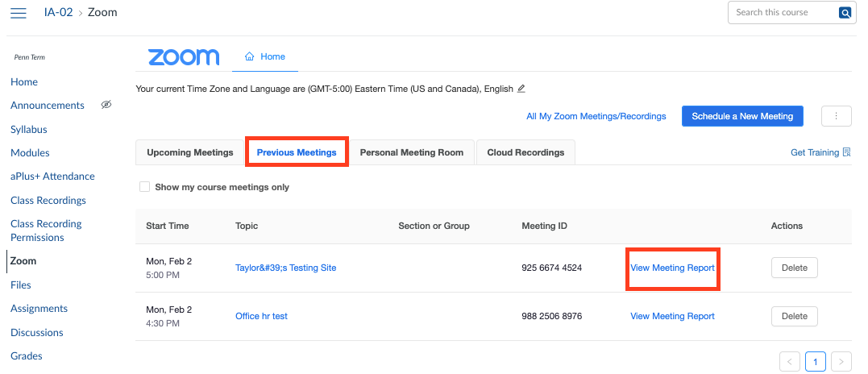The image size is (868, 374).
Task: Open Assignments in course navigation
Action: (39, 308)
